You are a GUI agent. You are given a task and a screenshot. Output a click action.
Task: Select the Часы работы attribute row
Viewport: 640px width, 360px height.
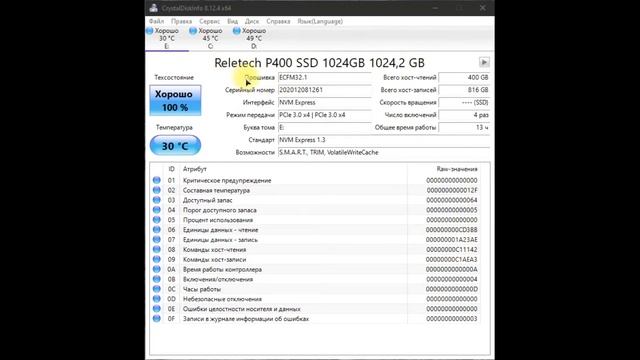[x=315, y=289]
